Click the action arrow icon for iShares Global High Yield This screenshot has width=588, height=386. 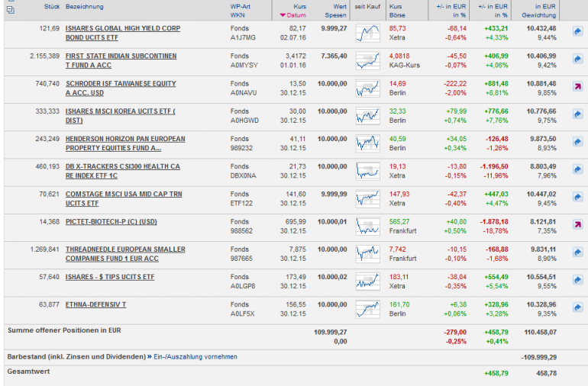(x=577, y=31)
